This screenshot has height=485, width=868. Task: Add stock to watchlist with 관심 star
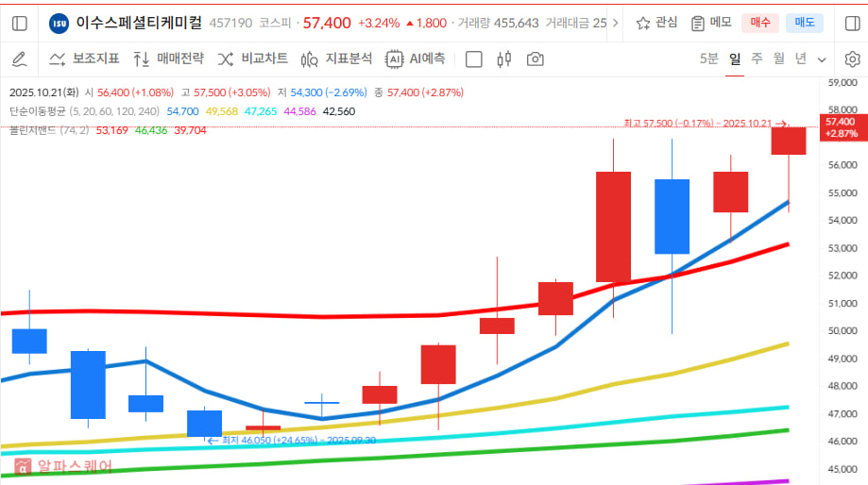[x=657, y=23]
